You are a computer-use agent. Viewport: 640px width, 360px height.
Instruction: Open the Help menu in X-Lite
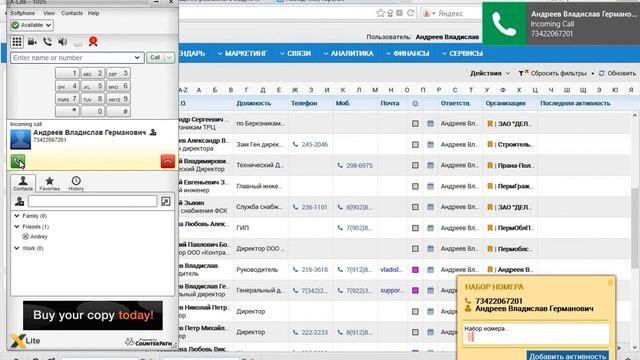point(93,13)
